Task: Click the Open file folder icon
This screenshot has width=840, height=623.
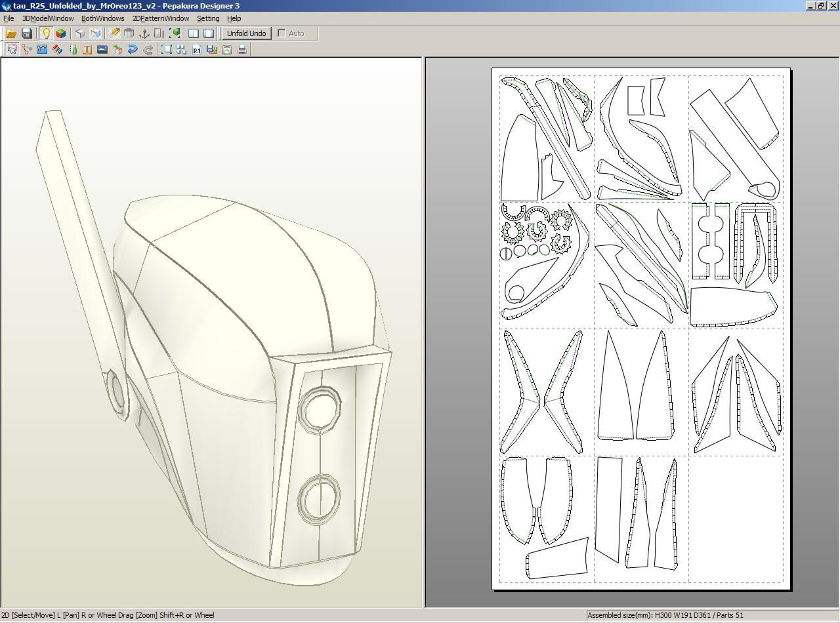Action: coord(11,33)
